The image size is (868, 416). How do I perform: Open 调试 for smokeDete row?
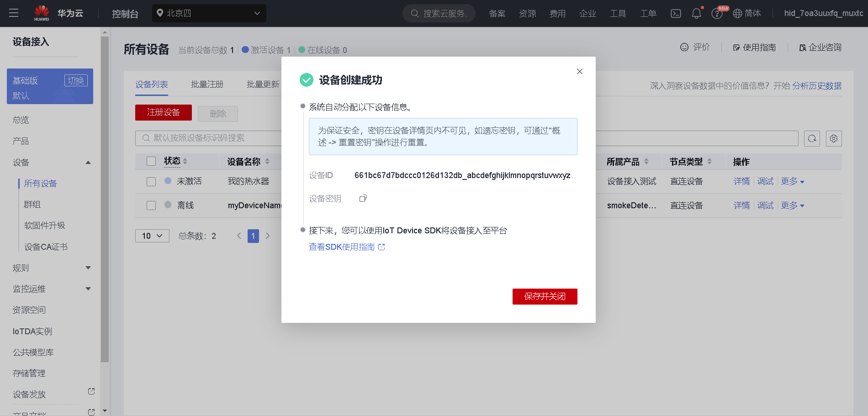pos(765,205)
